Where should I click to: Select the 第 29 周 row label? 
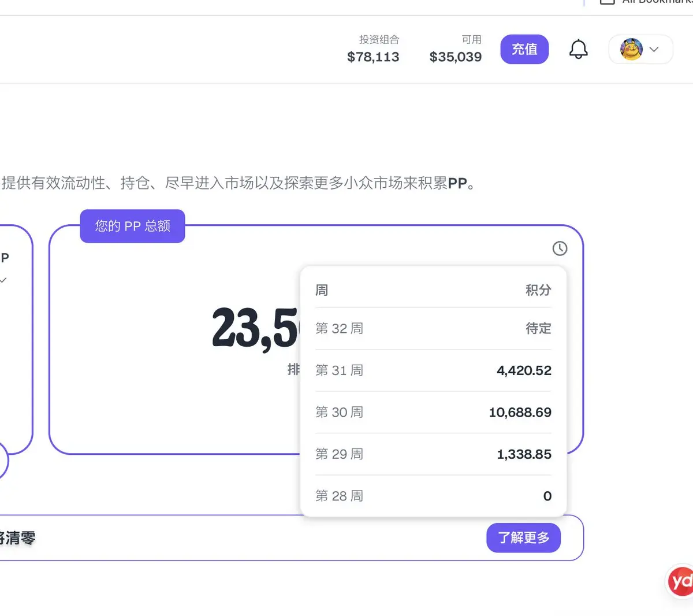pyautogui.click(x=339, y=454)
